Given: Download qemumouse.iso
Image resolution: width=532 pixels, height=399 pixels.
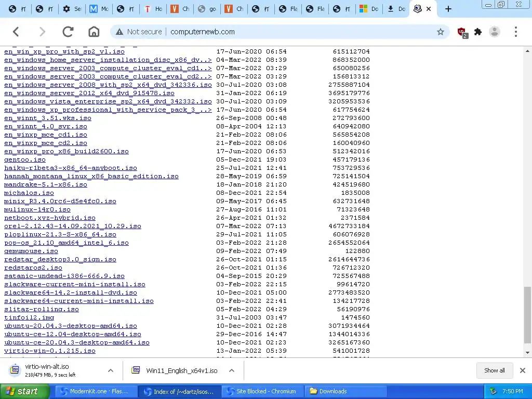Looking at the screenshot, I should click(31, 251).
